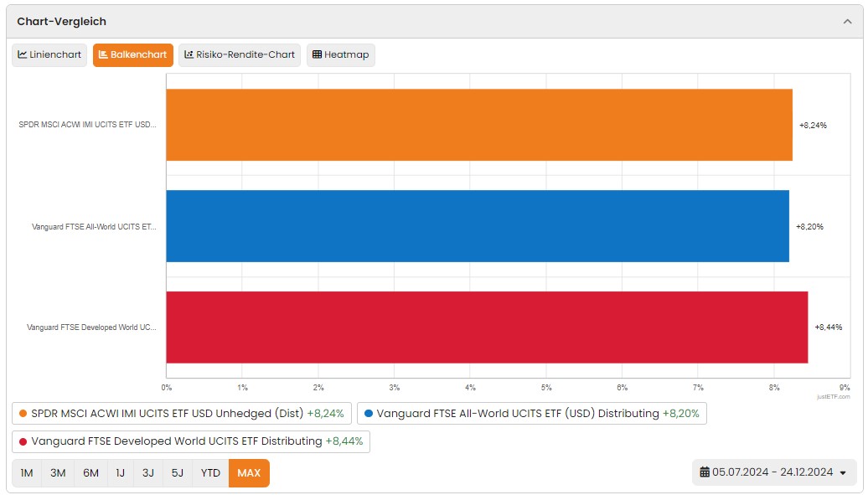Set the period to 6M

tap(90, 473)
